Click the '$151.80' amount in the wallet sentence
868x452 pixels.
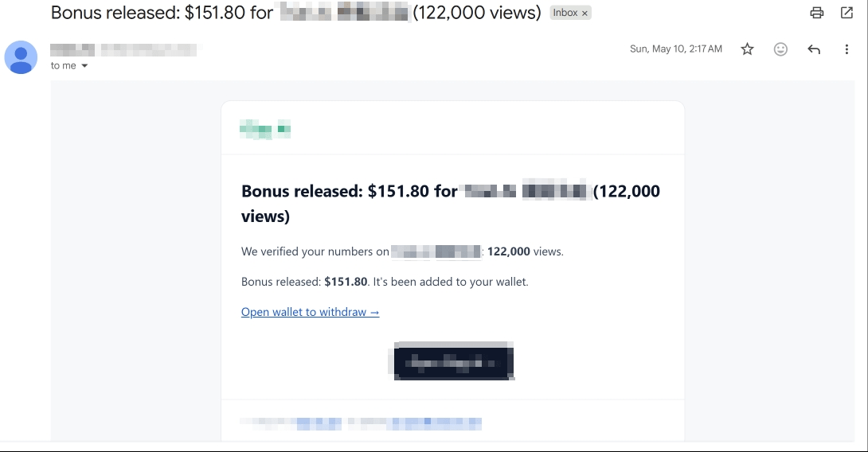[346, 282]
